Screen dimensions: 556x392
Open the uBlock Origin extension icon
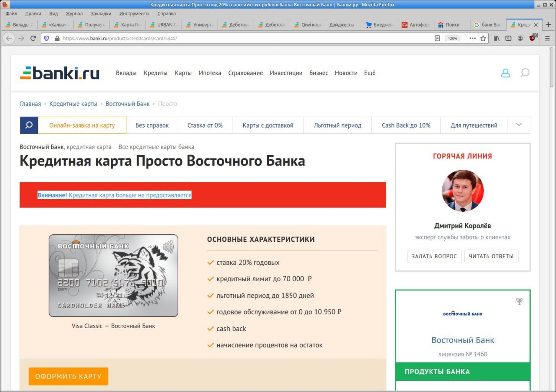click(533, 38)
